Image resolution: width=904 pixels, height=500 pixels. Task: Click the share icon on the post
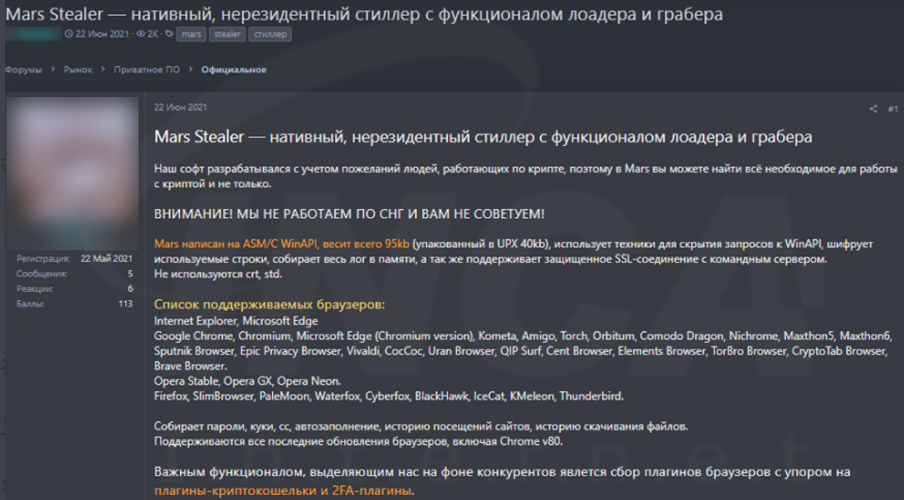(873, 108)
